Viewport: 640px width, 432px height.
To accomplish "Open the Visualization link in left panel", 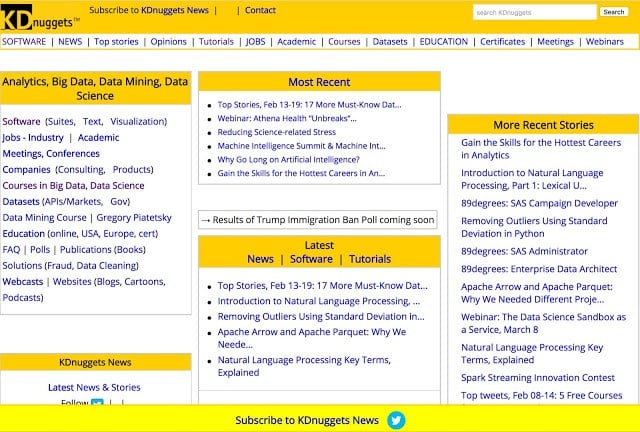I will pos(137,122).
